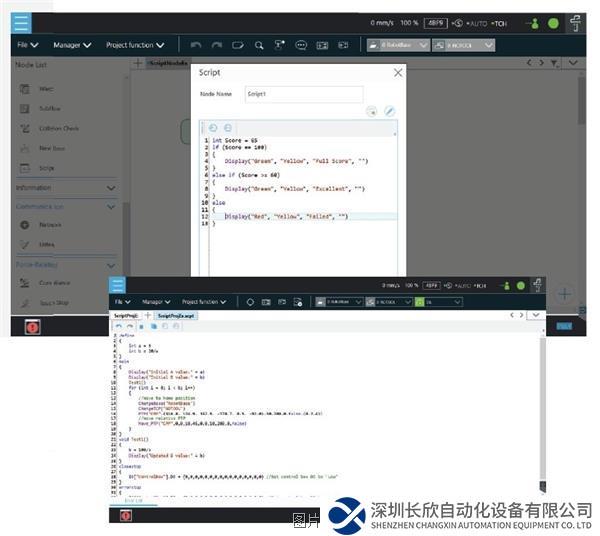Select the Collision Check node
600x536 pixels.
click(58, 128)
